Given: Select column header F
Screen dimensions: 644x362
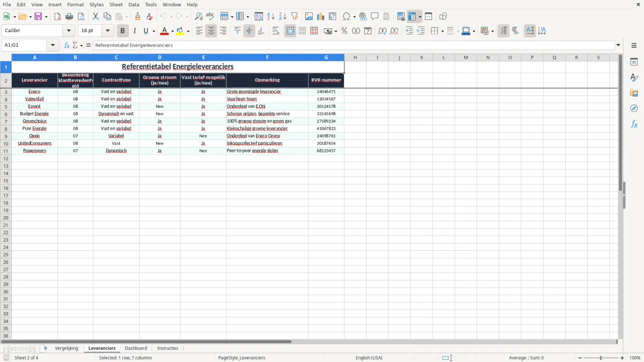Looking at the screenshot, I should 267,57.
